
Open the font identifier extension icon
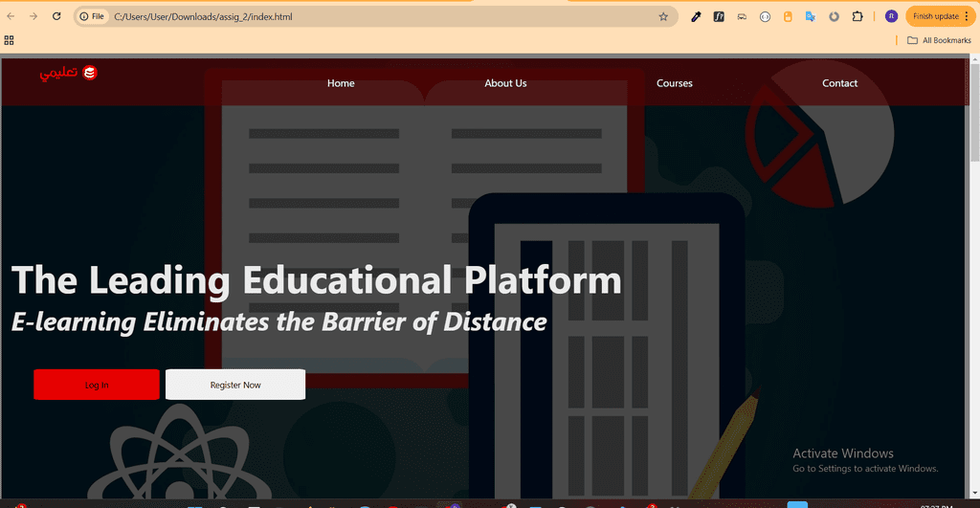pos(719,17)
